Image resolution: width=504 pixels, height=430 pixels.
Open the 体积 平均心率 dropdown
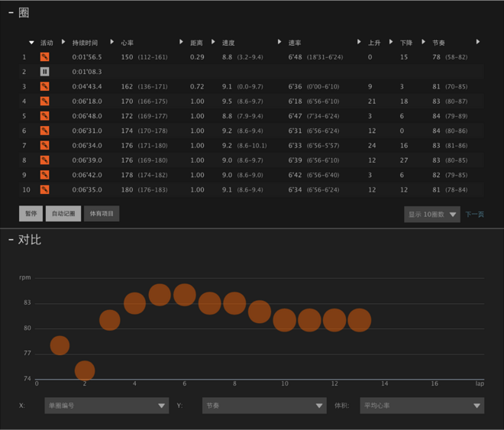(x=421, y=406)
